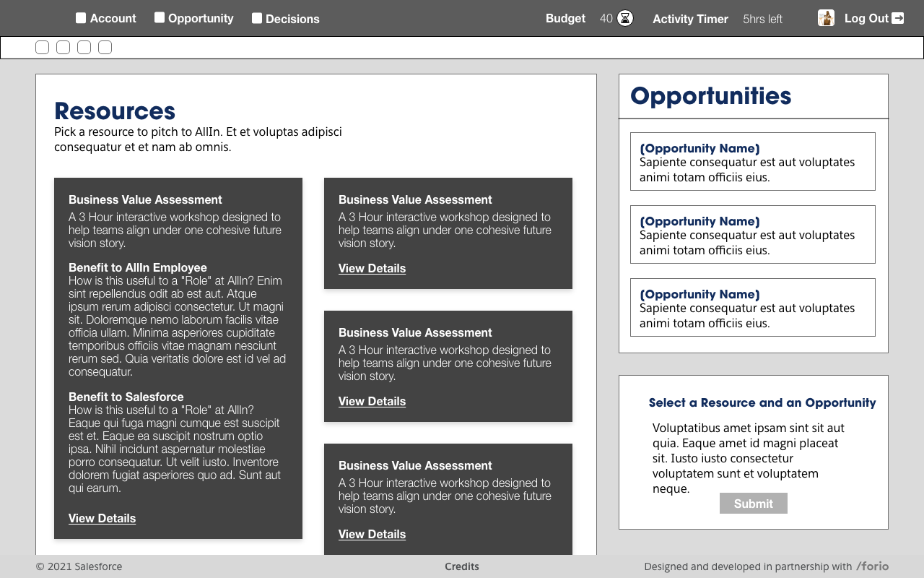Tick the Opportunity checkbox in the navigation
This screenshot has height=578, width=924.
click(160, 17)
